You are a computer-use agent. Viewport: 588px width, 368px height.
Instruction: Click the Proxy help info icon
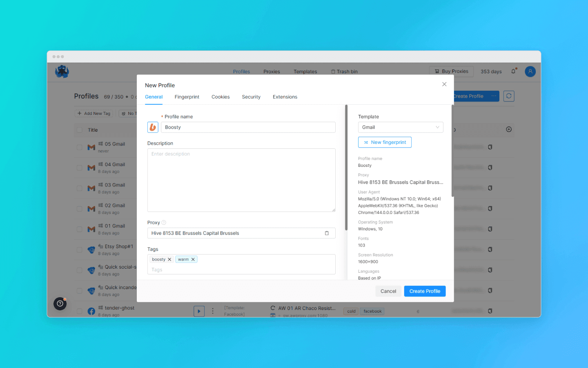pyautogui.click(x=164, y=222)
